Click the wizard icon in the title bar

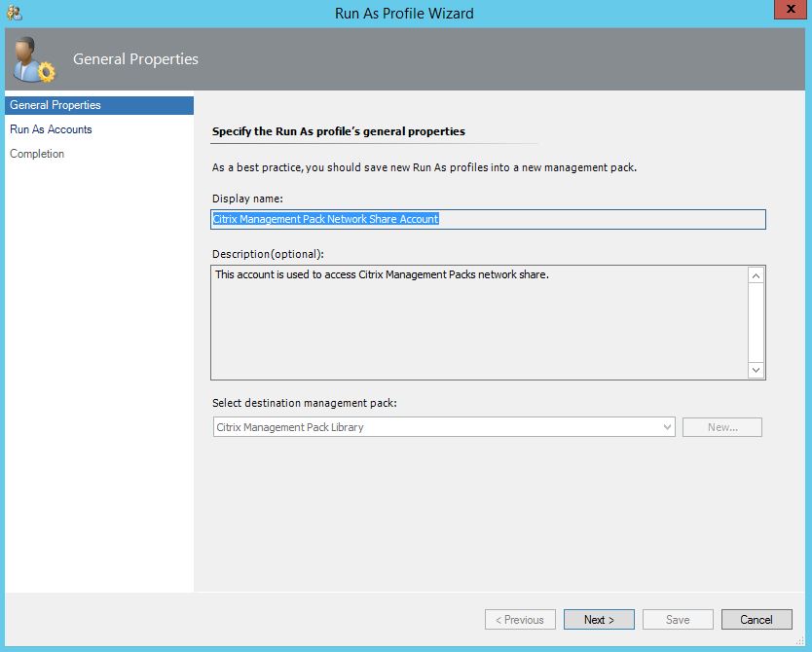14,14
